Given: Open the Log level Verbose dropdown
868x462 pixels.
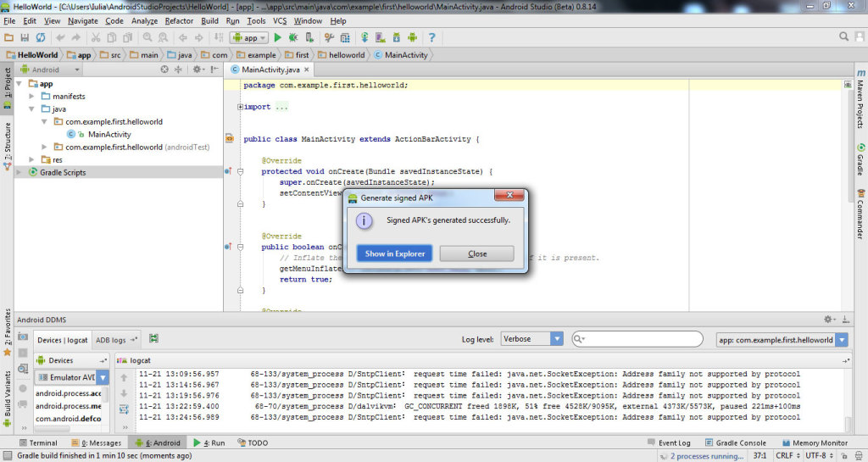Looking at the screenshot, I should [532, 338].
